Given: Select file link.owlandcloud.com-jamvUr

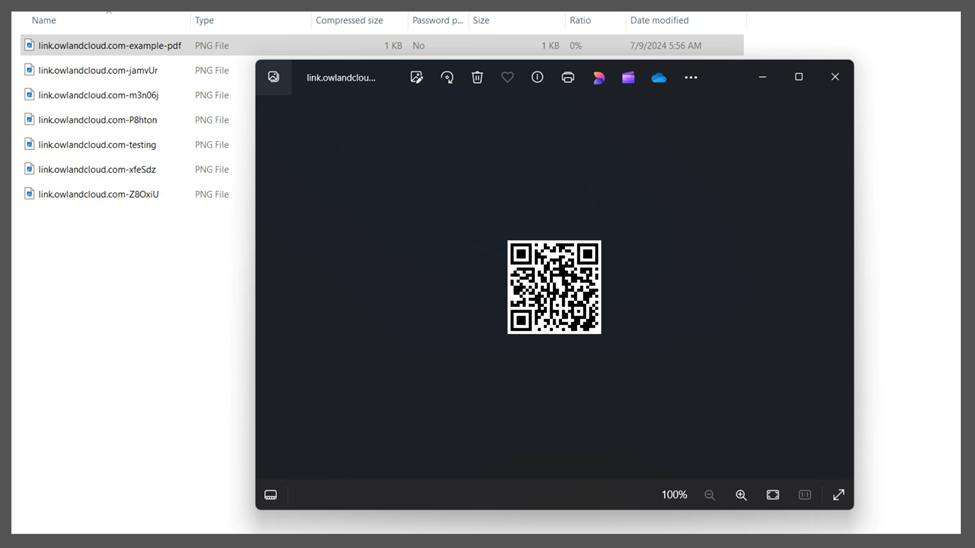Looking at the screenshot, I should click(98, 70).
